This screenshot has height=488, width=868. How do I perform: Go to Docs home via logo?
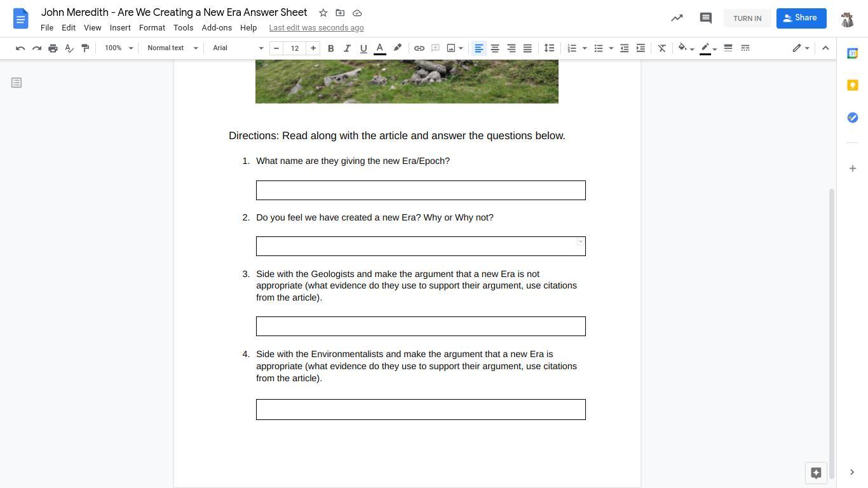click(20, 18)
